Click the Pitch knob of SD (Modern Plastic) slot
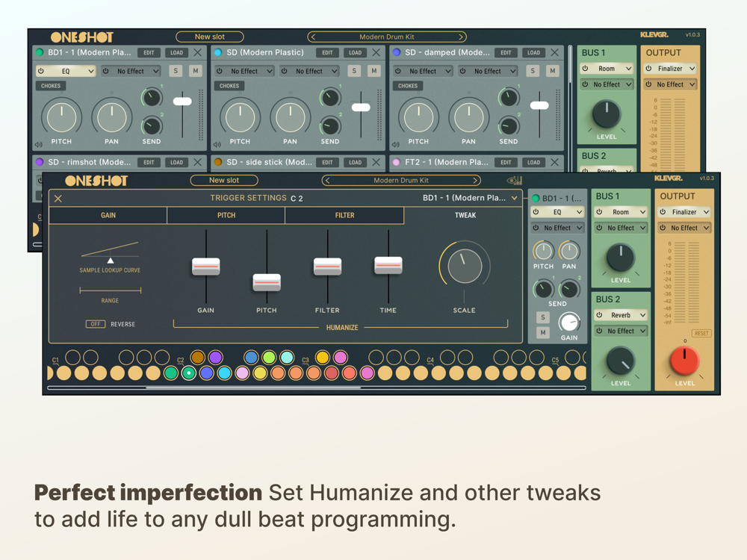 (x=240, y=117)
